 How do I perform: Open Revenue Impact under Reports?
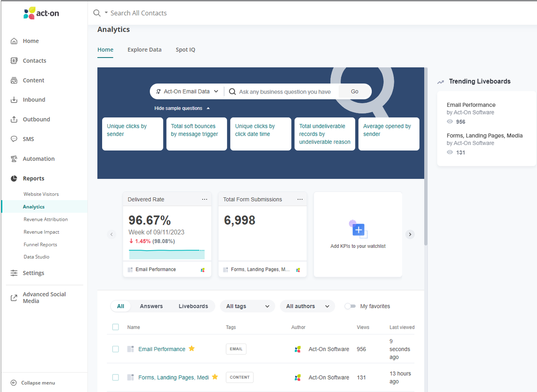coord(41,232)
